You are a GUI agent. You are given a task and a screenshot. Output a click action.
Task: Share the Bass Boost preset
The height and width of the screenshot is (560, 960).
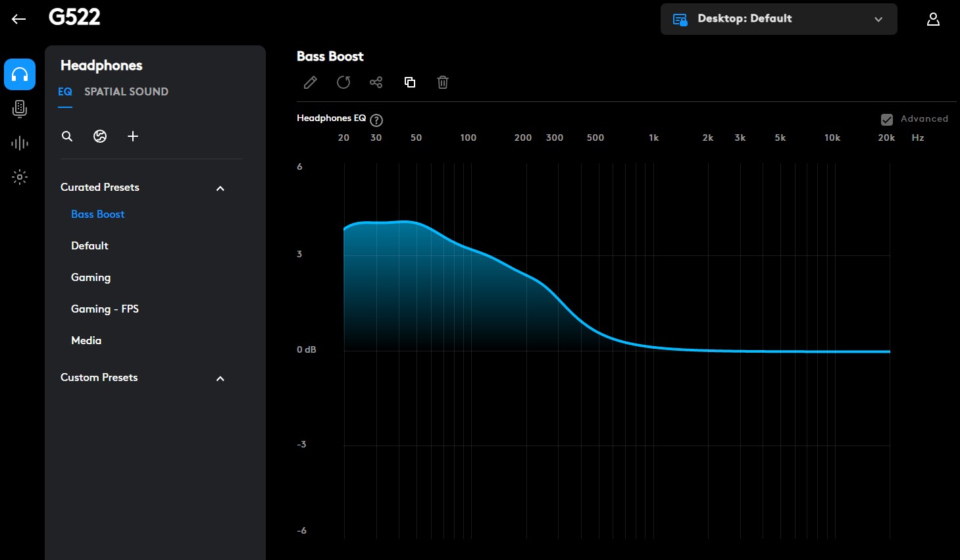point(376,82)
